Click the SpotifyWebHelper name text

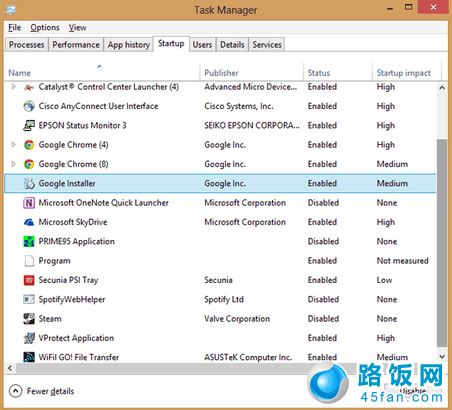tap(72, 300)
